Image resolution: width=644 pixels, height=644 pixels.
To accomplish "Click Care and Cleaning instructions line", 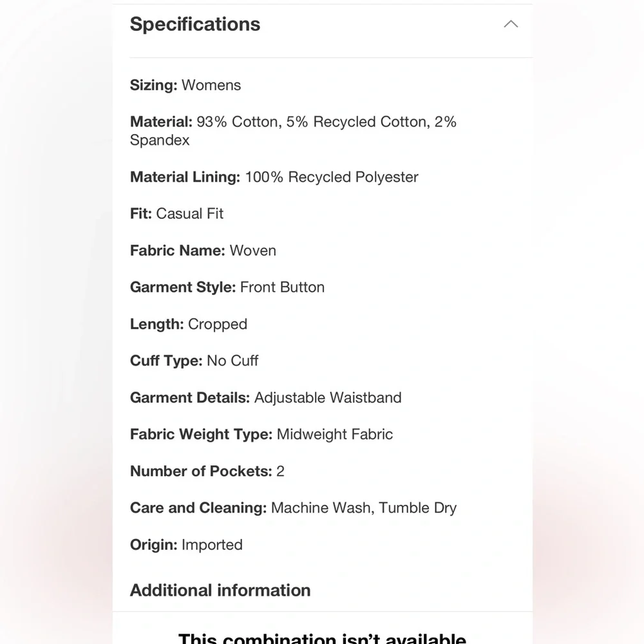I will (x=293, y=507).
